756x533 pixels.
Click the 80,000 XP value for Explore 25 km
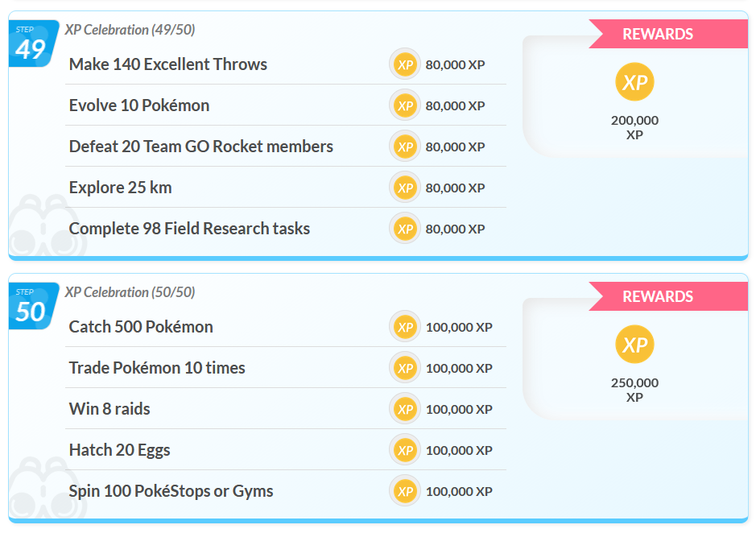click(455, 188)
